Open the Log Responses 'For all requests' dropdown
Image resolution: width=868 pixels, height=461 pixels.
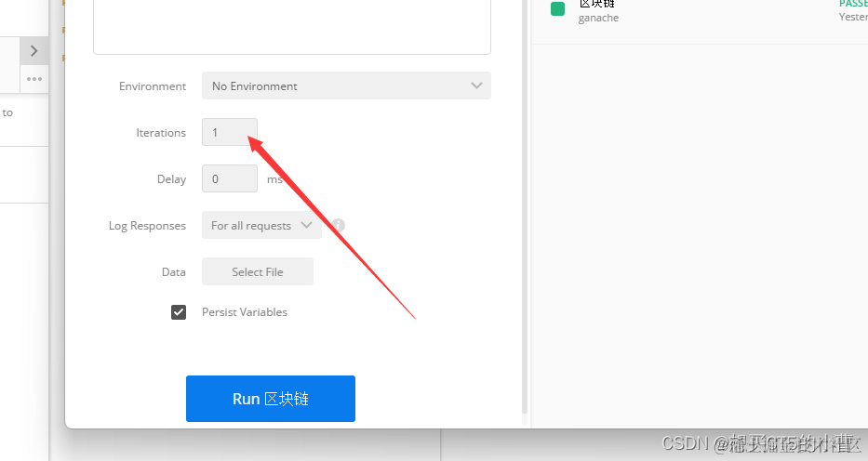click(x=261, y=225)
